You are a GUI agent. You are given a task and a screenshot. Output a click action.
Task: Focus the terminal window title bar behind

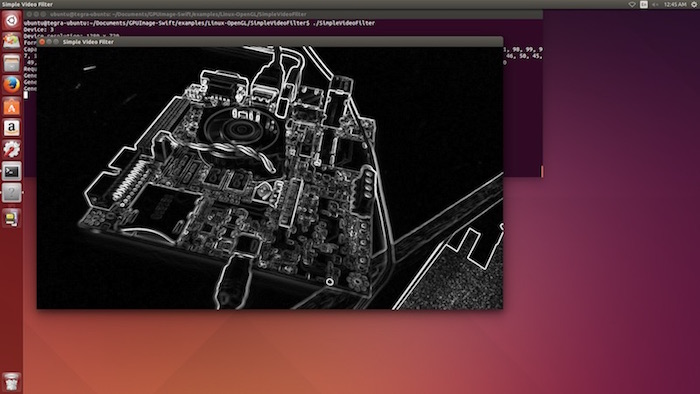283,14
